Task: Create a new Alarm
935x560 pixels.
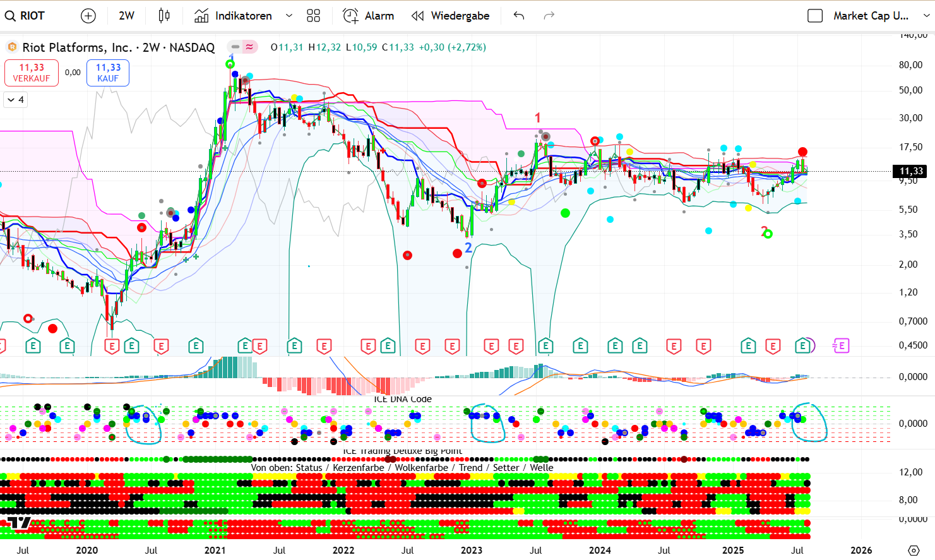Action: coord(369,16)
